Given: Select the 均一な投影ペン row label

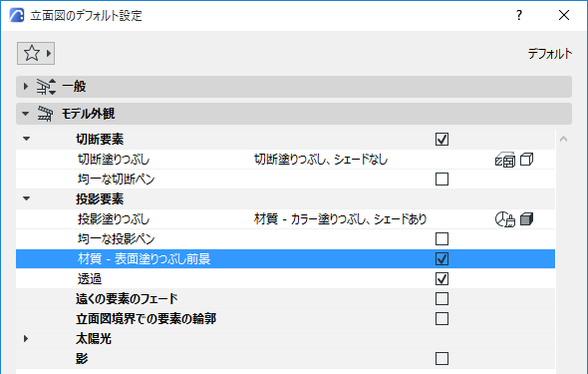Looking at the screenshot, I should [117, 239].
